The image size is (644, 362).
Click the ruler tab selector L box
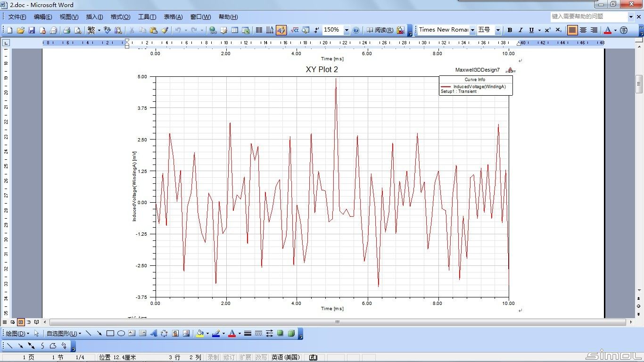click(x=6, y=43)
